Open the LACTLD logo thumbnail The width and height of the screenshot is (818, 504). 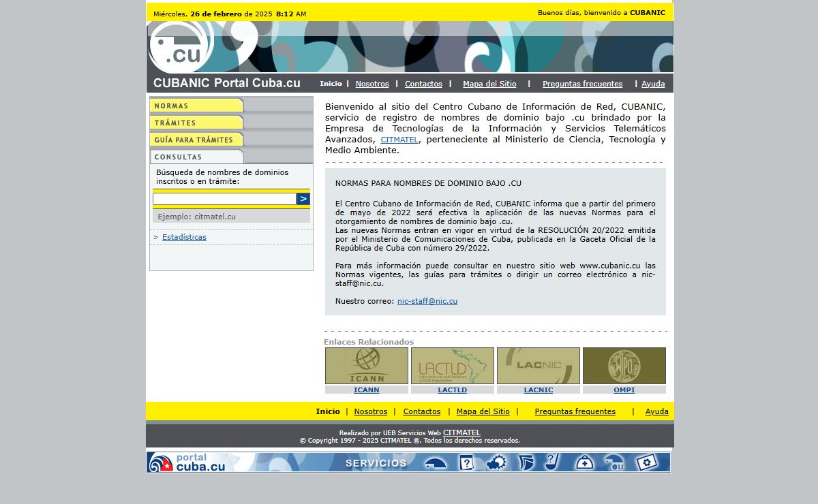pos(453,366)
